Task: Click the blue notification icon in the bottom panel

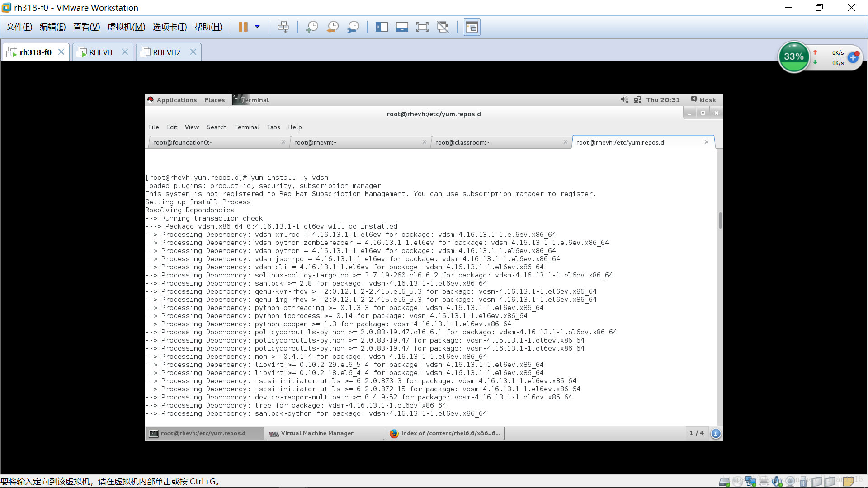Action: point(716,433)
